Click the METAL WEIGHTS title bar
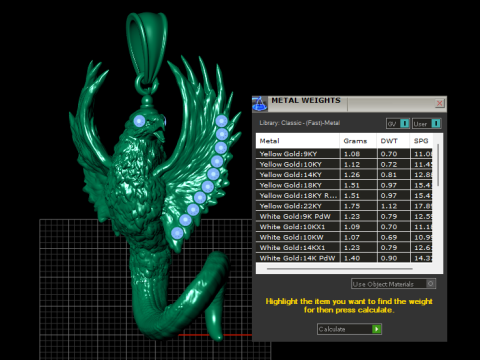 point(349,104)
